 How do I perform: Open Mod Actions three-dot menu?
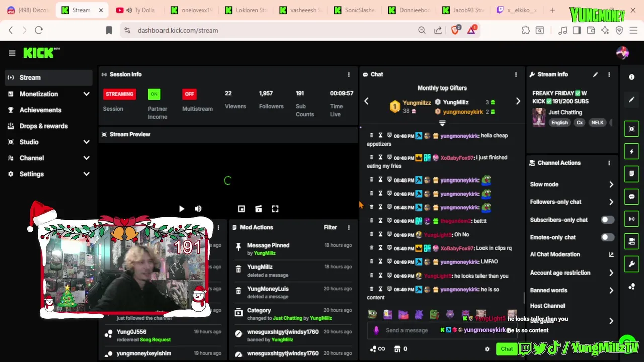pyautogui.click(x=349, y=227)
